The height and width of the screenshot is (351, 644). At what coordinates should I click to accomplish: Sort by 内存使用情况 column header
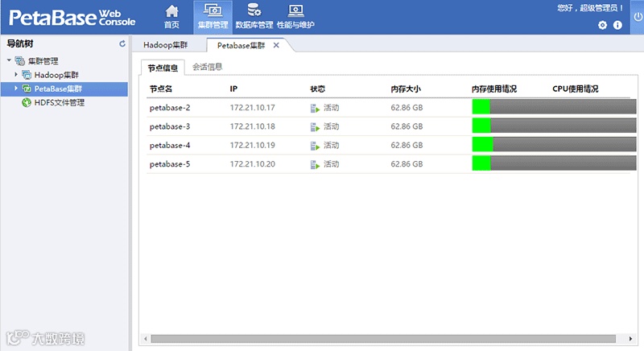pos(494,89)
